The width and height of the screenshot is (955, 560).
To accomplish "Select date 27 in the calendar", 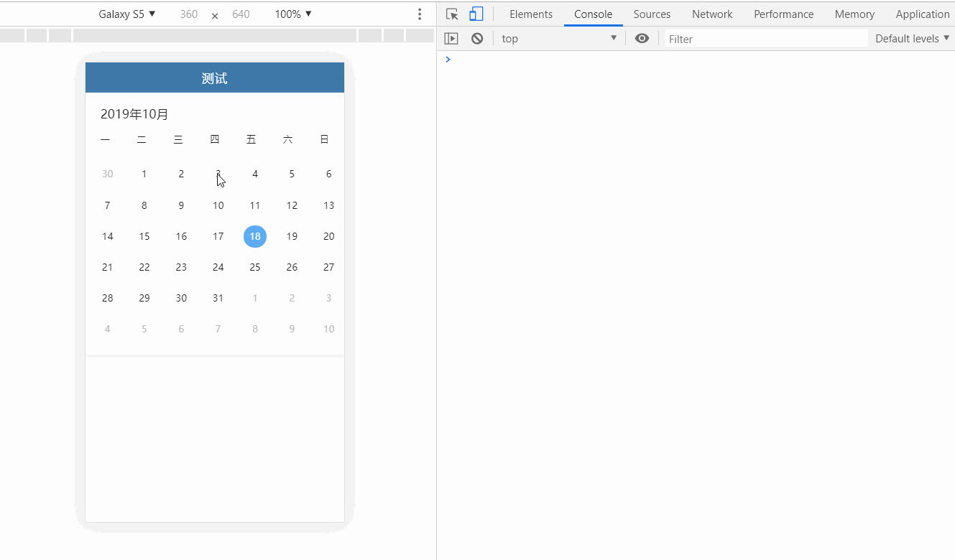I will 328,267.
